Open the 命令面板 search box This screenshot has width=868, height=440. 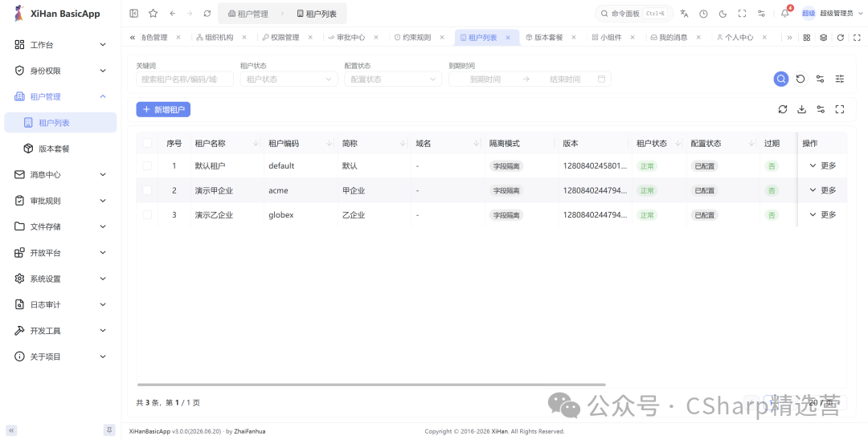[x=634, y=14]
